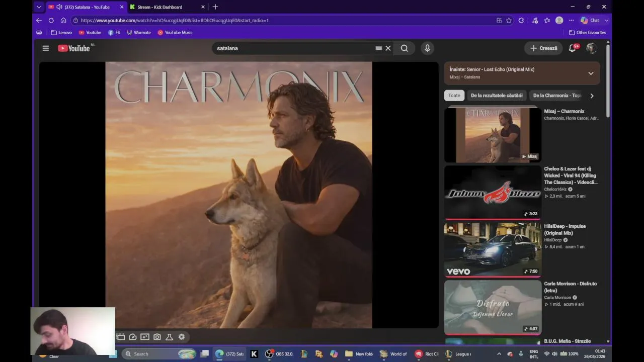This screenshot has width=644, height=362.
Task: Expand the dropdown arrow beside Chat
Action: (x=606, y=21)
